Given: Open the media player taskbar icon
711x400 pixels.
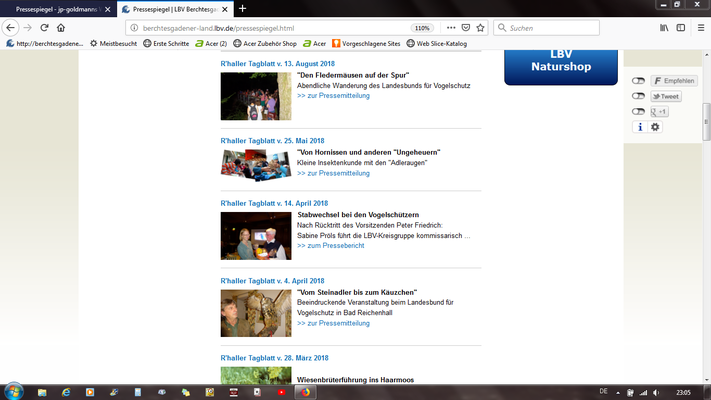Looking at the screenshot, I should (90, 392).
